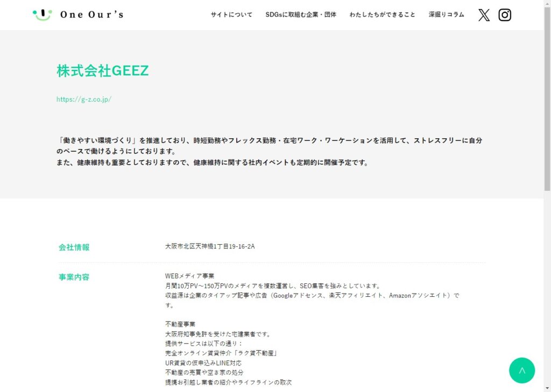Click the scrollbar down arrow

pyautogui.click(x=547, y=388)
